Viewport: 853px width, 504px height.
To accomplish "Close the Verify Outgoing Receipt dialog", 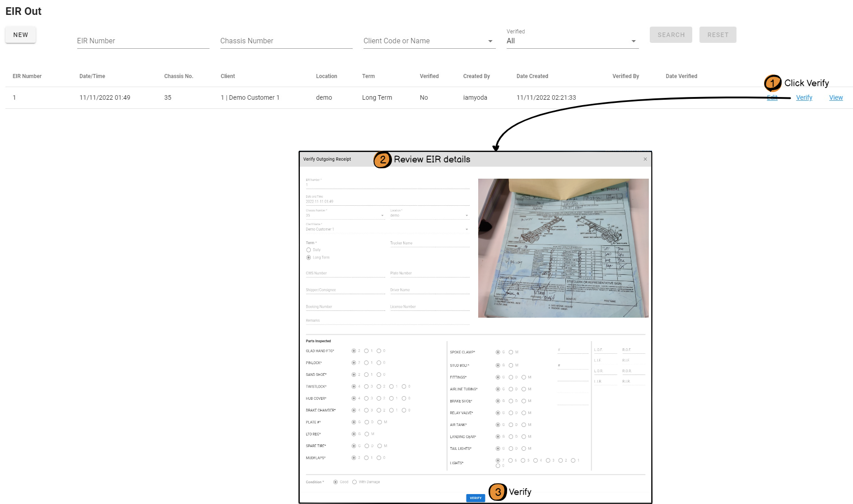I will pos(645,159).
